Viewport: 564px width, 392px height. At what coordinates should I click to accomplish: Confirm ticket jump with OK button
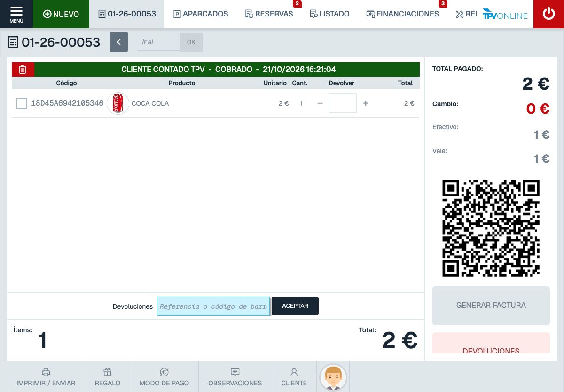pos(191,42)
